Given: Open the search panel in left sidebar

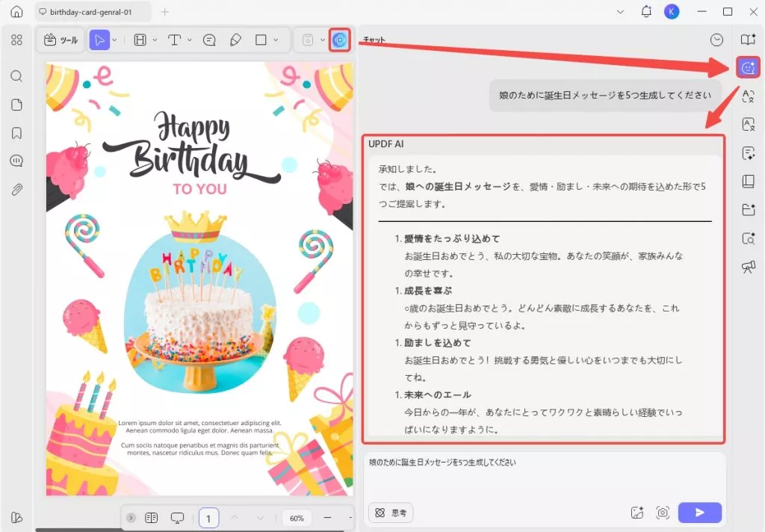Looking at the screenshot, I should pyautogui.click(x=16, y=76).
